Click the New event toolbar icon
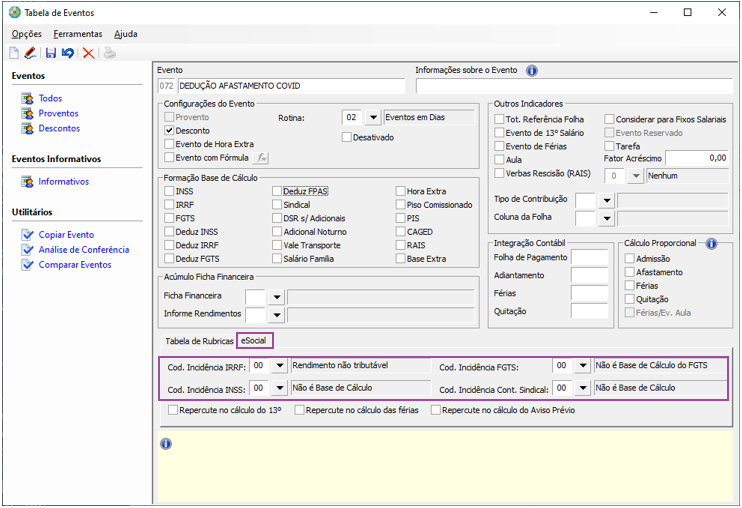This screenshot has height=508, width=742. pyautogui.click(x=14, y=53)
